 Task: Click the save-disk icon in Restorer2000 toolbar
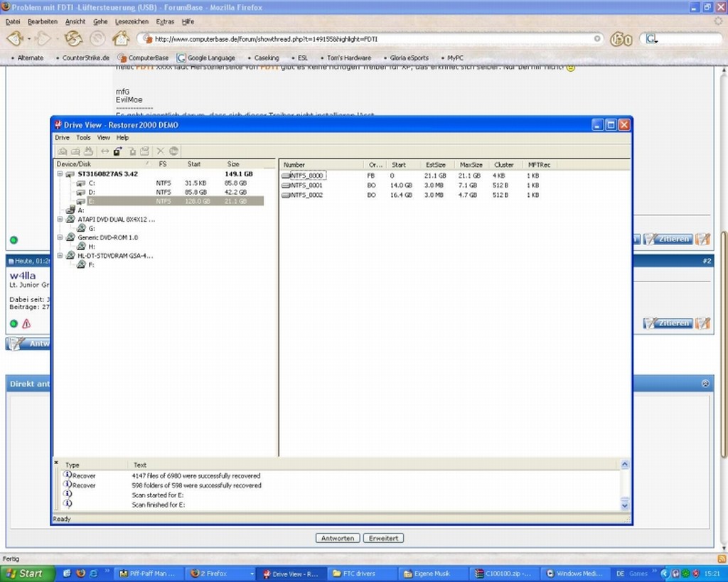[145, 151]
